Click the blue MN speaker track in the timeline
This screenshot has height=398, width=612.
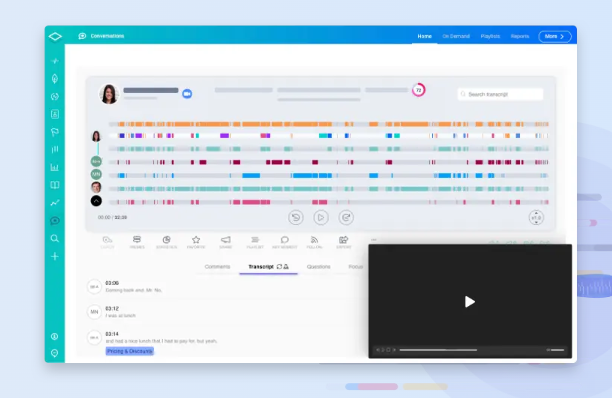[x=329, y=176]
